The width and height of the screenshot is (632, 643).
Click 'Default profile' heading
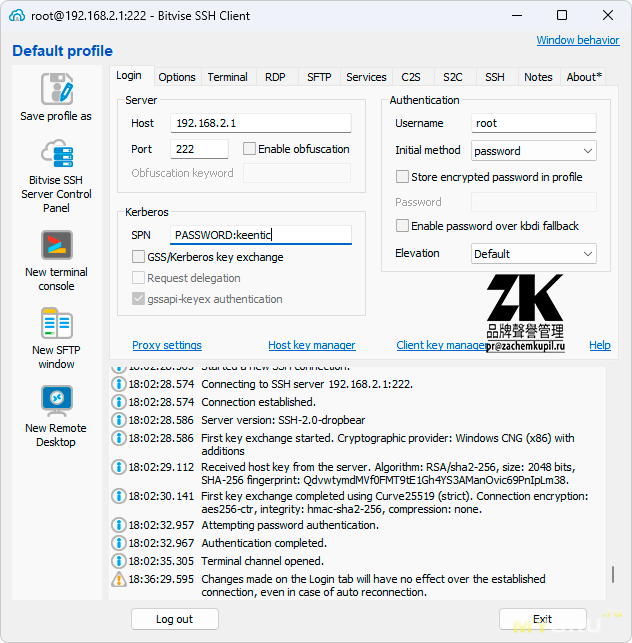[62, 51]
